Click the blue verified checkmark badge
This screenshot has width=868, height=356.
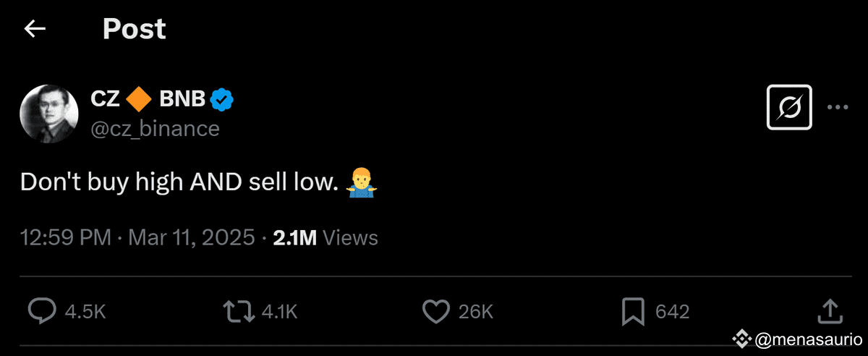[221, 100]
